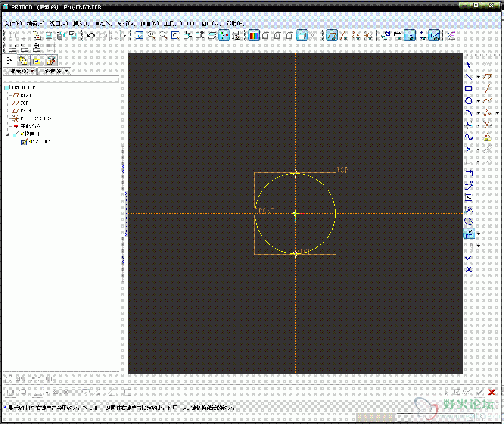This screenshot has width=504, height=424.
Task: Click the blue checkmark to finish sketch
Action: pyautogui.click(x=469, y=258)
